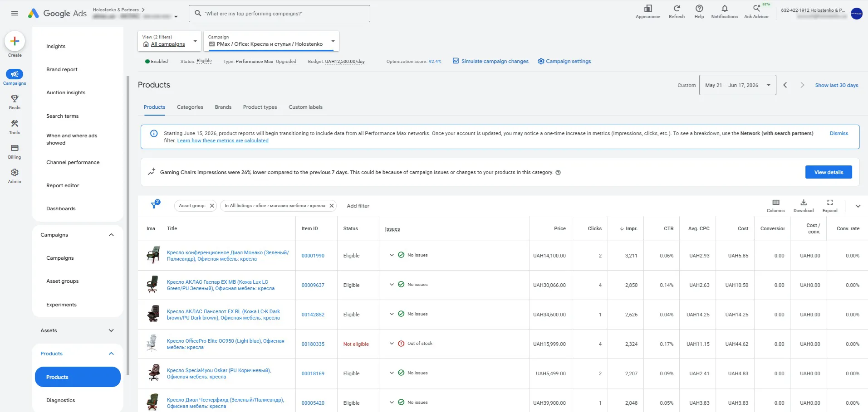Collapse the table toolbar chevron

pyautogui.click(x=858, y=206)
